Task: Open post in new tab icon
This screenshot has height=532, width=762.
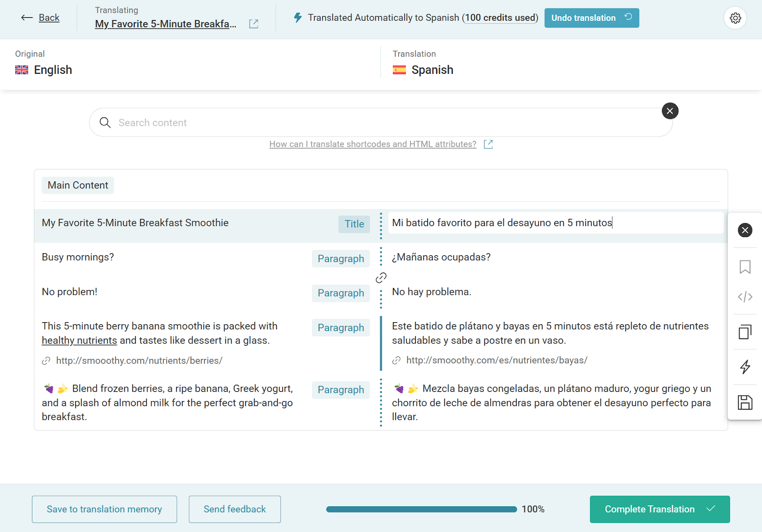Action: point(254,24)
